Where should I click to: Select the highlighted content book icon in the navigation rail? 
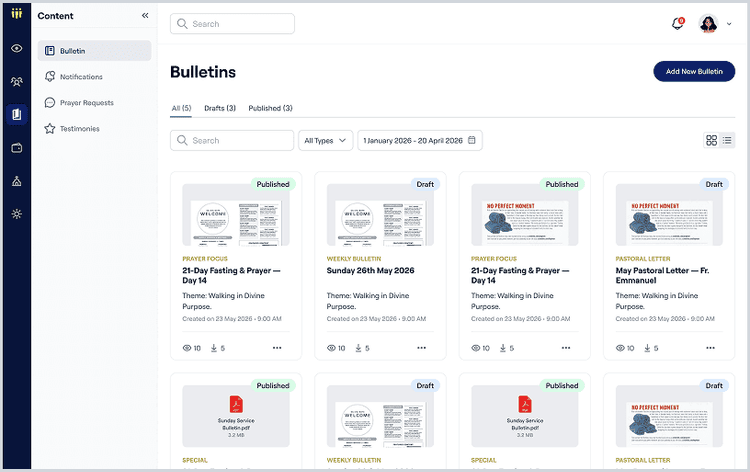[17, 114]
